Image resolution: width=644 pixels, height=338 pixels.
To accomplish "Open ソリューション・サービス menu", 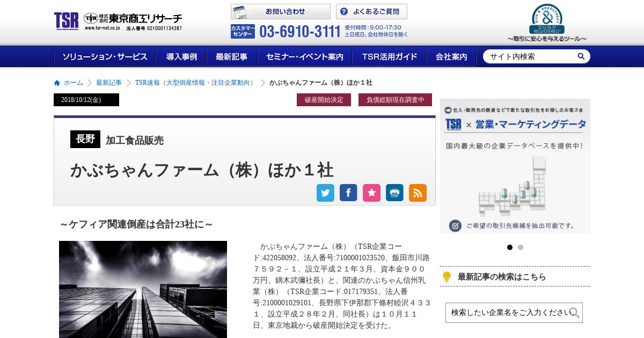I will (x=105, y=57).
